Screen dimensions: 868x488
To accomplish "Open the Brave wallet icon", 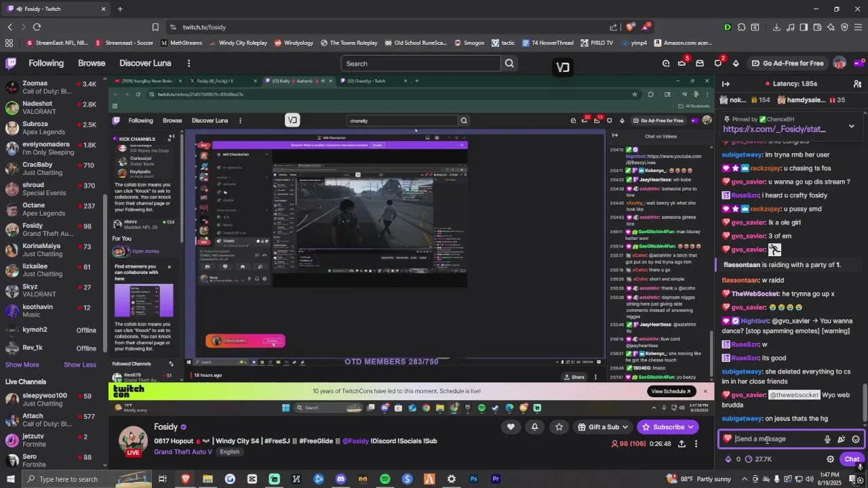I will click(x=817, y=27).
